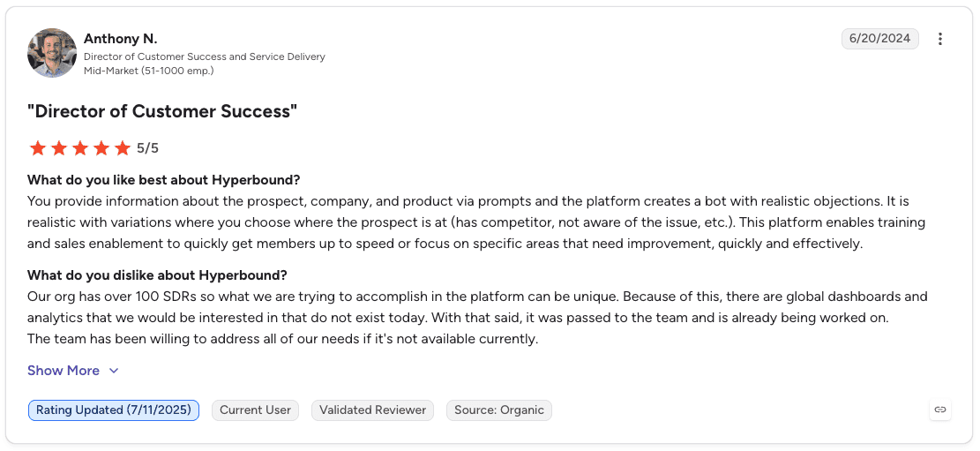
Task: Click the second rating star
Action: coord(59,148)
